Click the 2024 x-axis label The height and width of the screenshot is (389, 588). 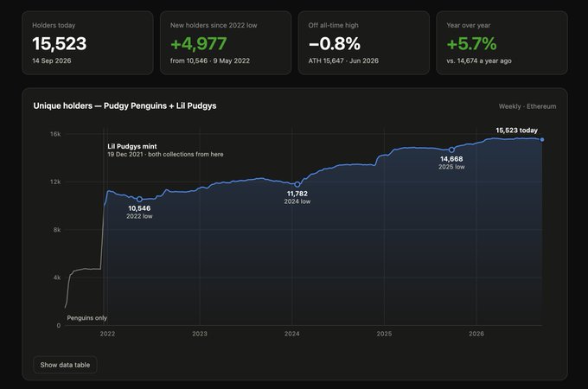(x=291, y=334)
